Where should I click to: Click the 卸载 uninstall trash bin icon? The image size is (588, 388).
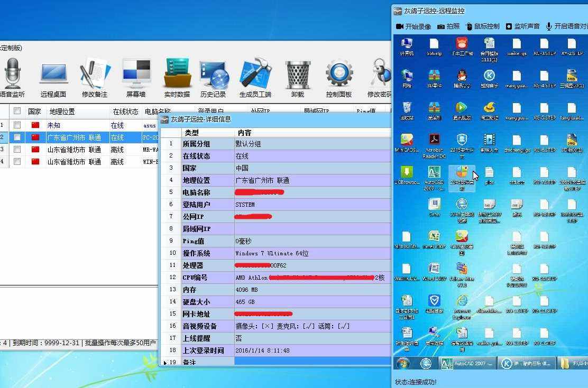tap(298, 78)
